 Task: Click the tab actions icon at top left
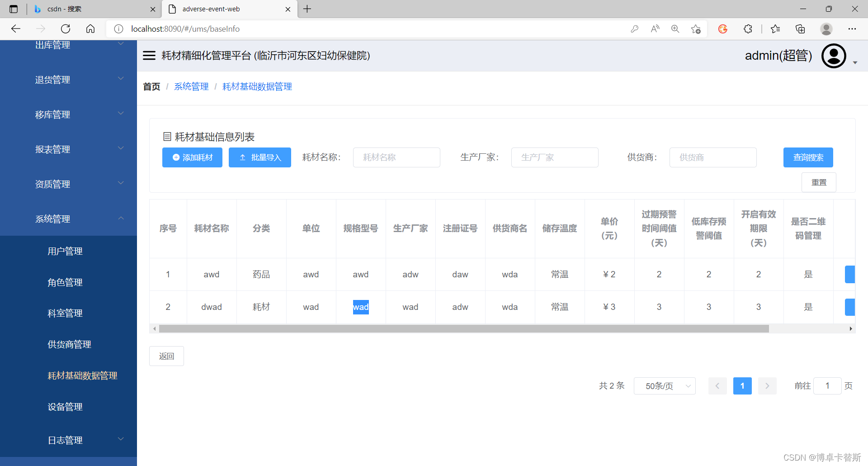point(14,9)
